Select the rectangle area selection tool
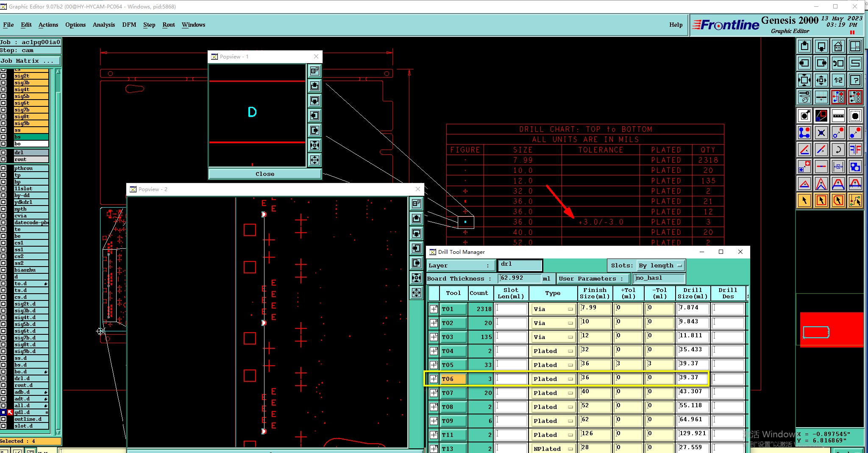The width and height of the screenshot is (868, 453). (x=821, y=200)
